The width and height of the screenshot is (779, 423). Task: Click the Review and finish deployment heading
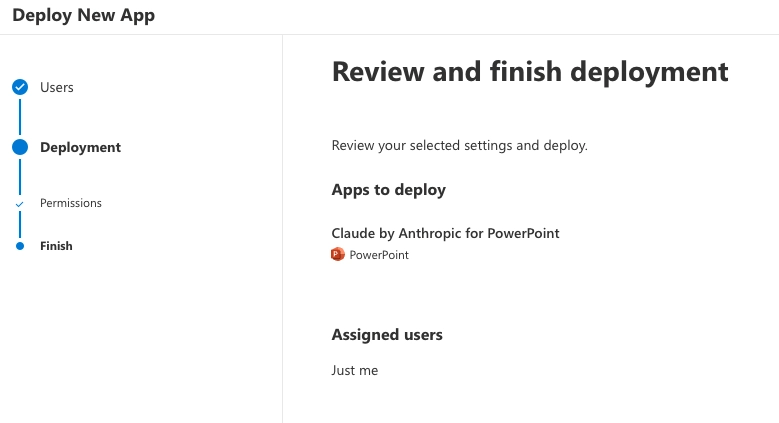[530, 72]
